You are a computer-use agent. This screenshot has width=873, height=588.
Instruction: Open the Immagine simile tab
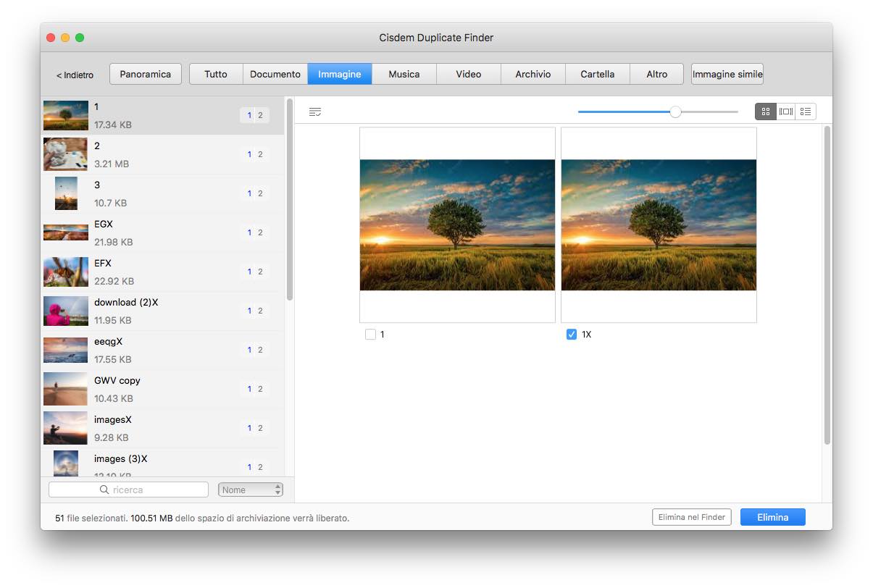click(x=727, y=73)
